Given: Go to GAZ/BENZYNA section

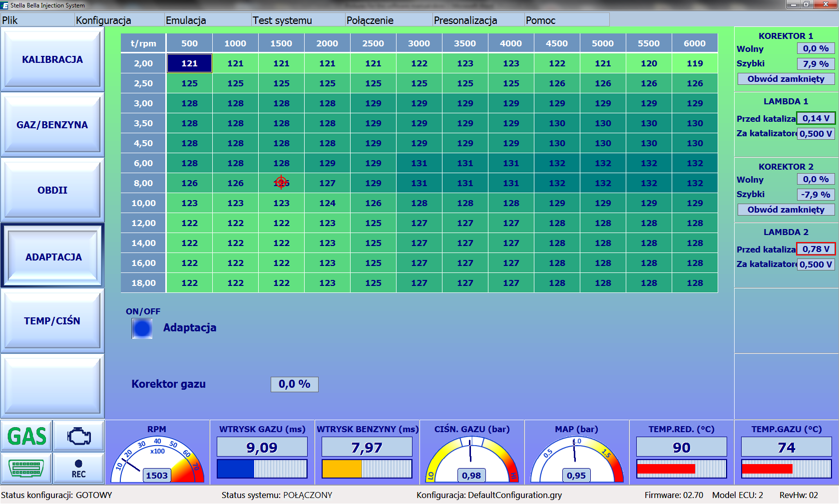Looking at the screenshot, I should (52, 125).
